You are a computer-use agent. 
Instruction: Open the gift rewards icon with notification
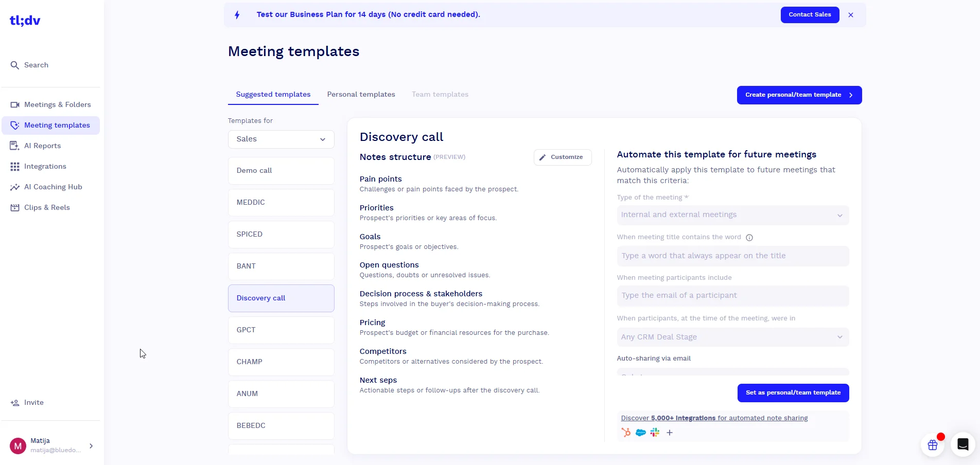coord(933,444)
